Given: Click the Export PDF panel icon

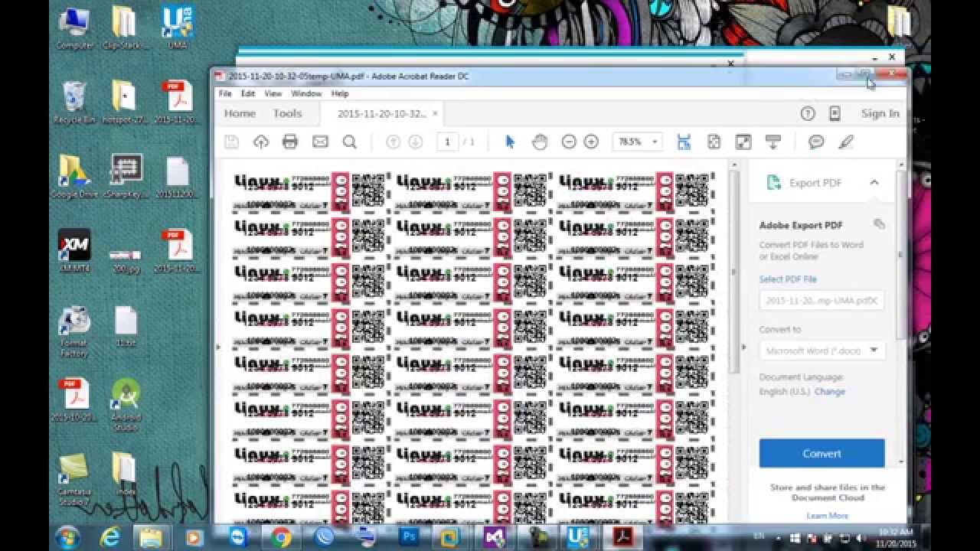Looking at the screenshot, I should tap(774, 182).
